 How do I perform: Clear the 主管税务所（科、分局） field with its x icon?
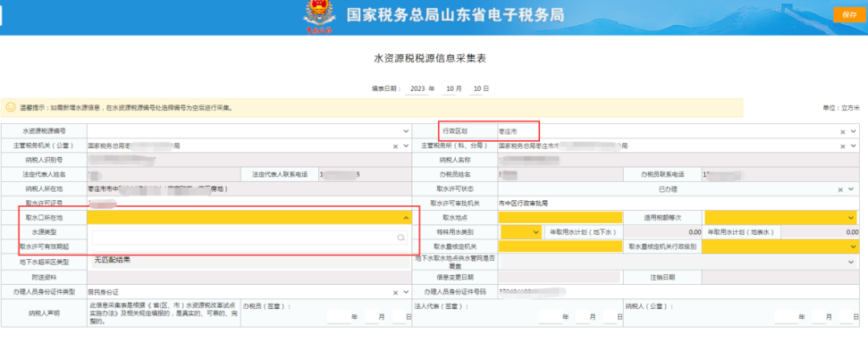(842, 146)
